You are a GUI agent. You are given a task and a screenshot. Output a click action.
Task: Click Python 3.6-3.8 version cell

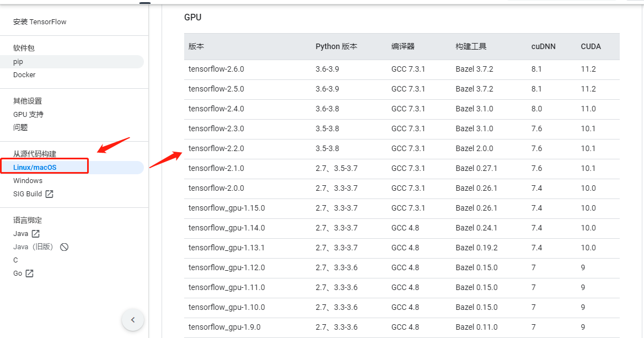tap(328, 109)
